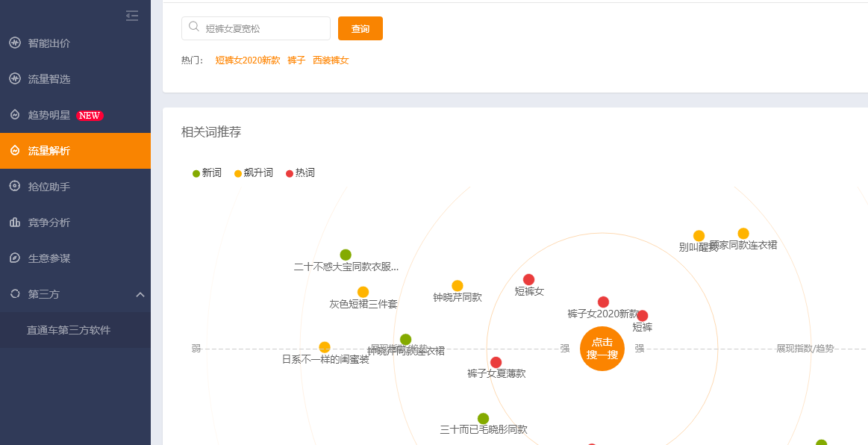The image size is (868, 445).
Task: Click the 生意参谋 compass icon
Action: 15,258
